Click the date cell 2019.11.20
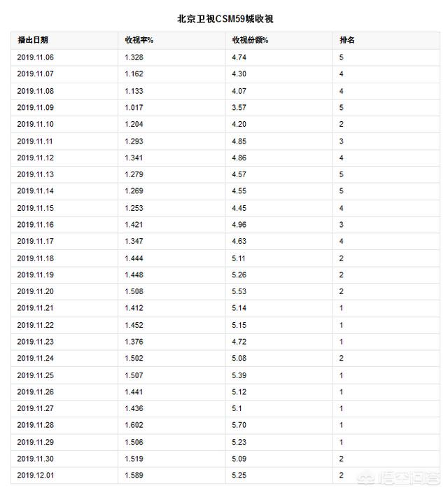 click(x=35, y=291)
